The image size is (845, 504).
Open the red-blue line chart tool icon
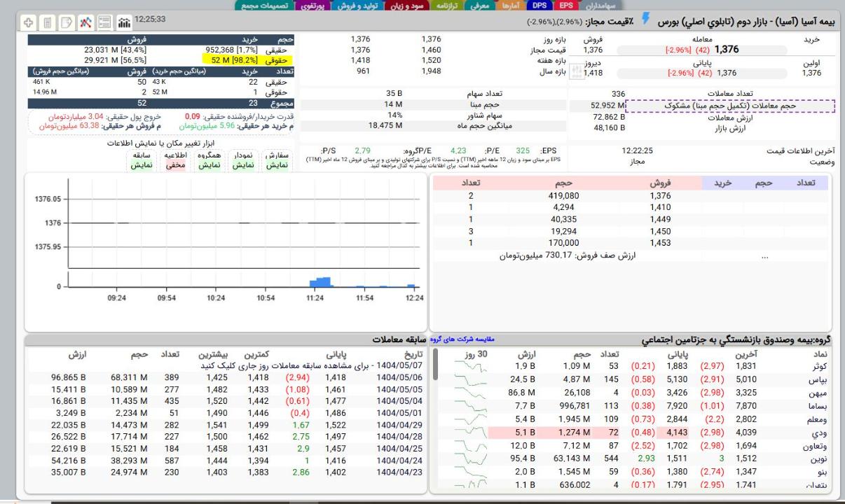point(86,22)
